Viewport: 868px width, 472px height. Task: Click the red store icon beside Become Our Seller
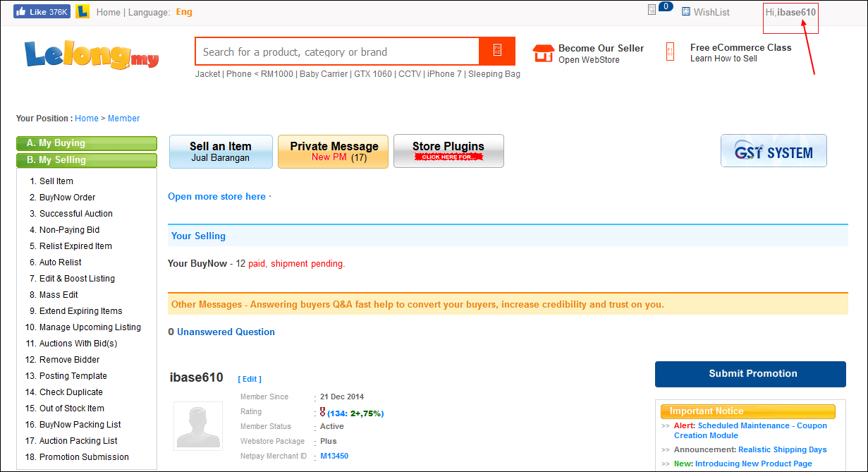543,53
